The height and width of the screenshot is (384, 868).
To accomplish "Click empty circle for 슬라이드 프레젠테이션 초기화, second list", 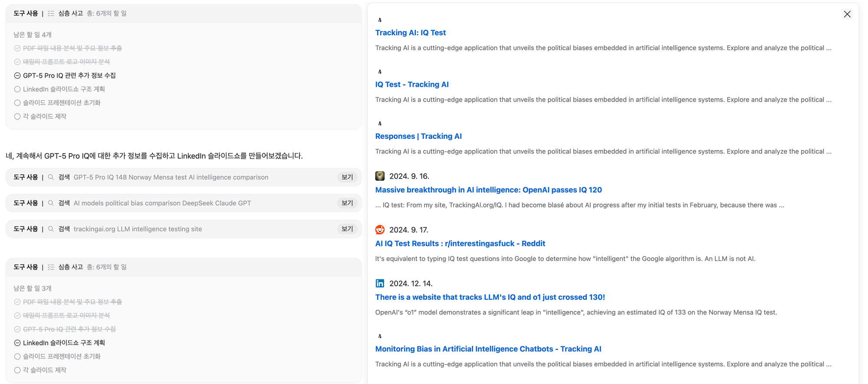I will click(x=17, y=357).
